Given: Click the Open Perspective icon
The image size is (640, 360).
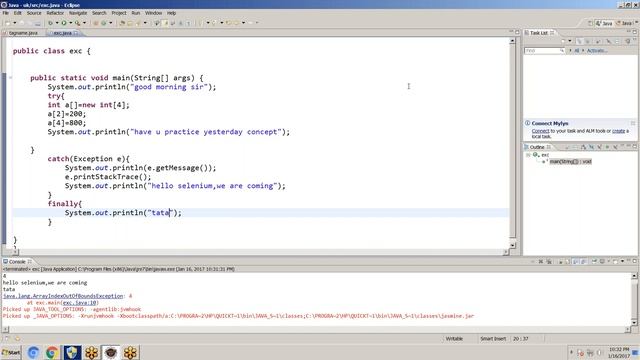Looking at the screenshot, I should click(590, 23).
